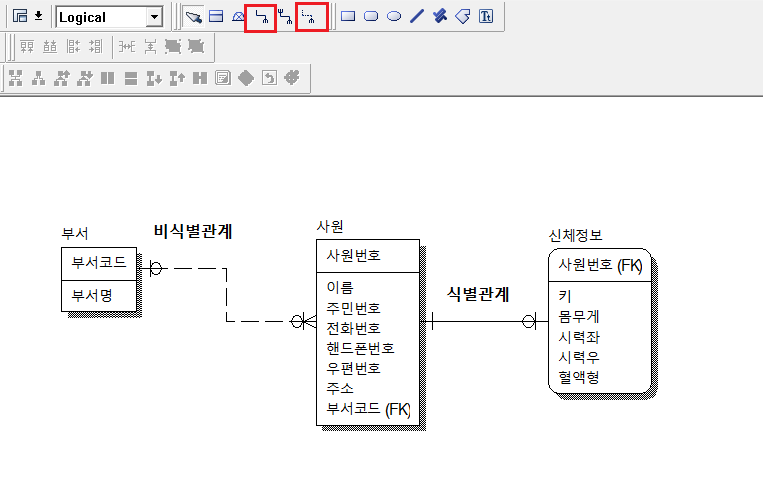Click the H-shaped layout icon

point(200,78)
